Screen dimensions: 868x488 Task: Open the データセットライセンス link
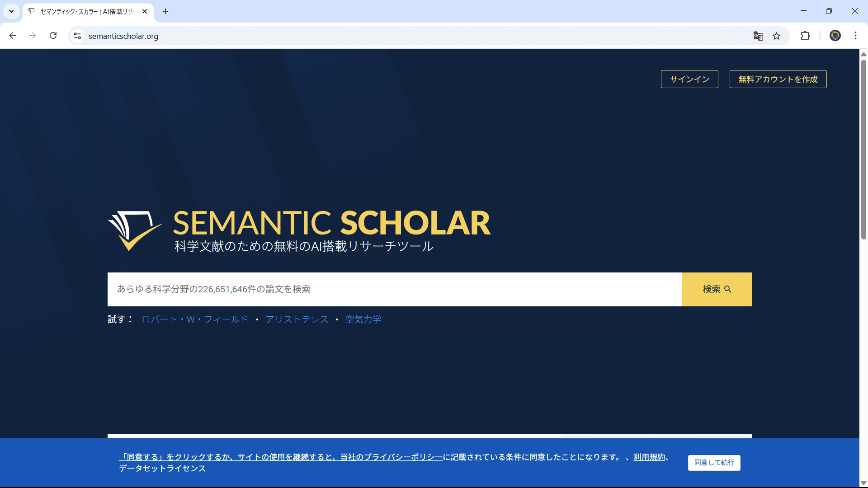(x=162, y=469)
